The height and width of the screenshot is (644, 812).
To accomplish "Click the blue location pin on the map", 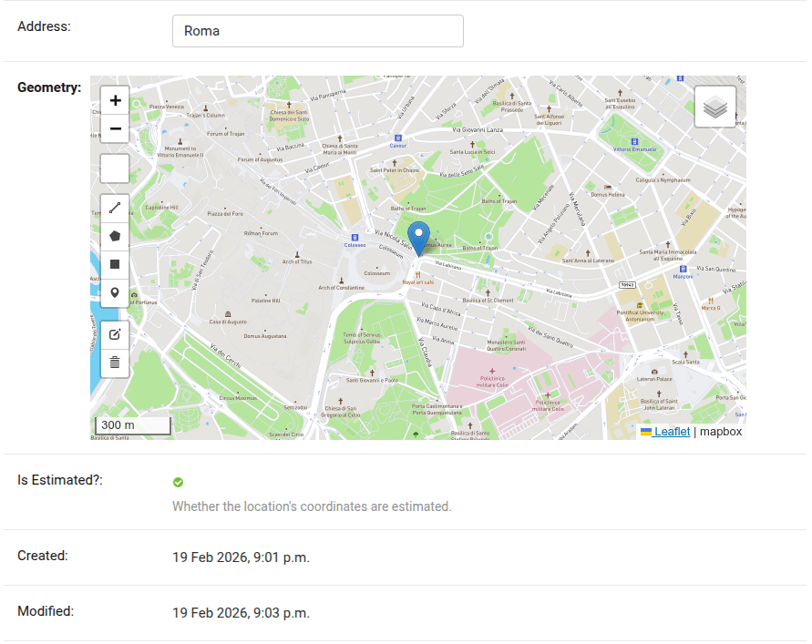I will [418, 237].
